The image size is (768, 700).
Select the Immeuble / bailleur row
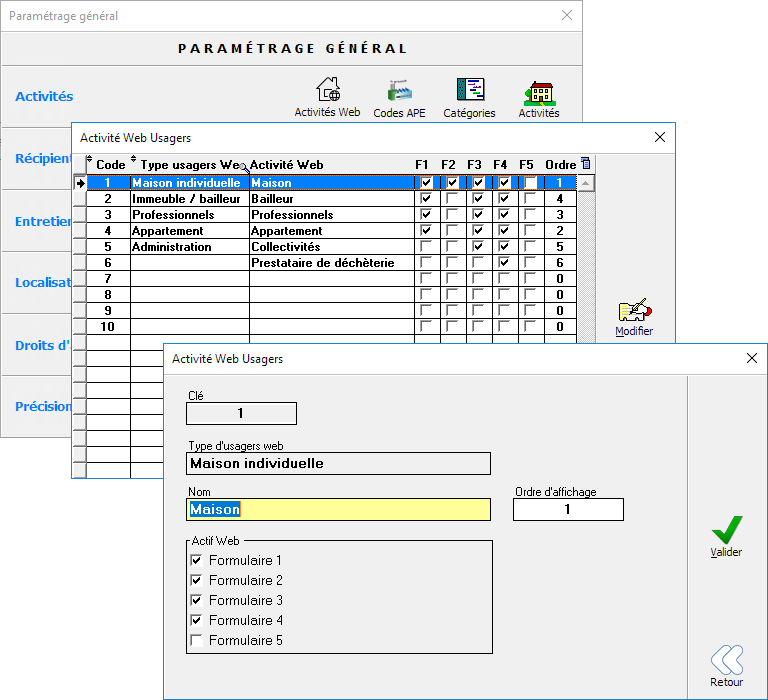point(331,198)
